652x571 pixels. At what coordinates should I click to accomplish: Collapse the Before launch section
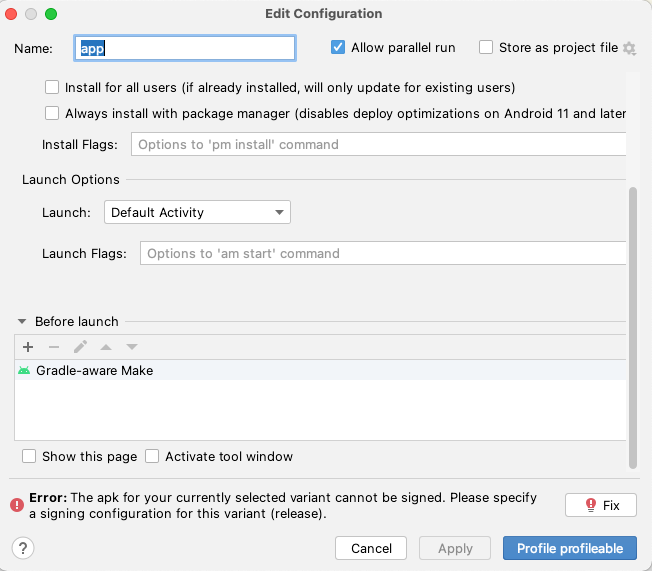[x=22, y=322]
